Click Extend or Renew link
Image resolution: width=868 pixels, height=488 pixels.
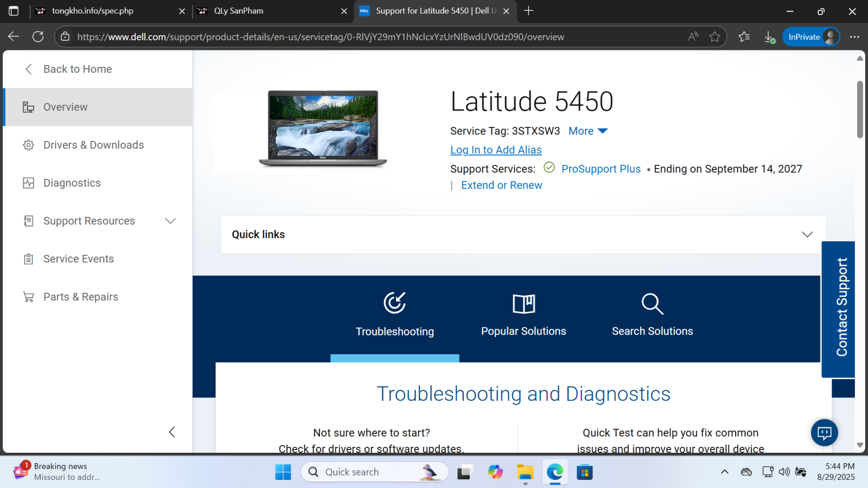click(501, 185)
